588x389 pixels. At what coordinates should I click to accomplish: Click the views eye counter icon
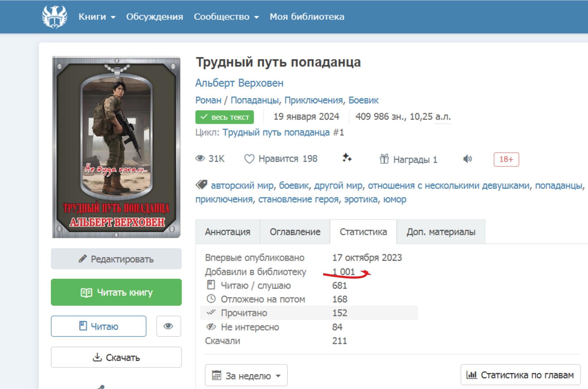tap(200, 159)
